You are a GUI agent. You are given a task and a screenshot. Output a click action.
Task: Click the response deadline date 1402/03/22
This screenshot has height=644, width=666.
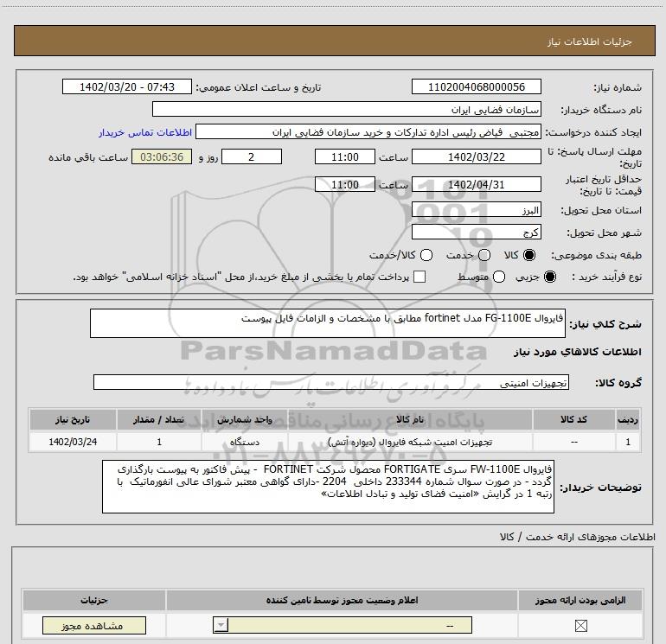pos(476,156)
